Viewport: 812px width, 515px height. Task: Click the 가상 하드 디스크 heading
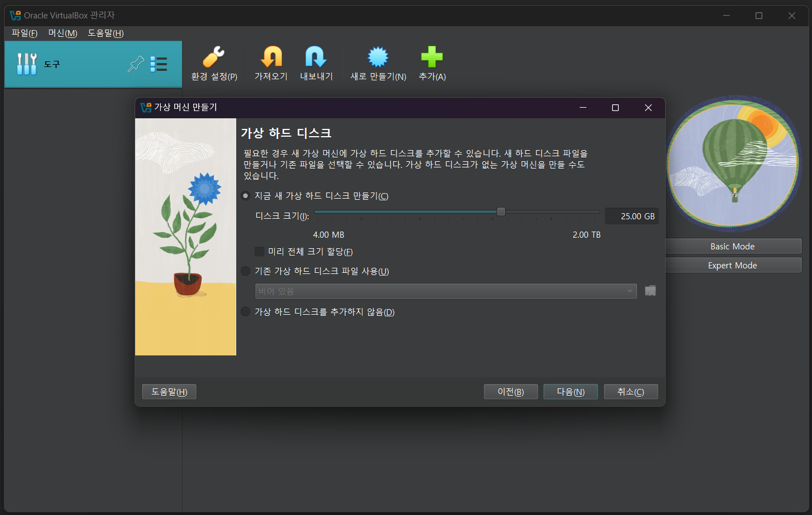click(286, 133)
